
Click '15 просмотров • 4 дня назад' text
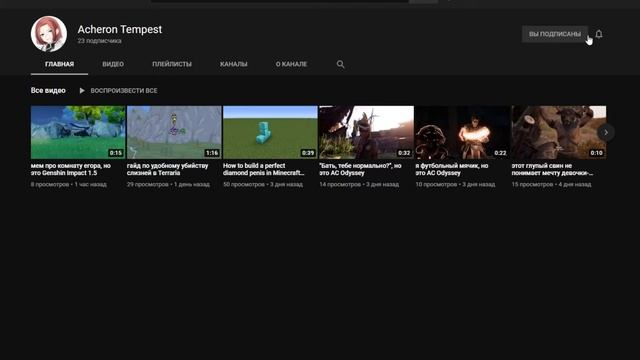pos(551,184)
